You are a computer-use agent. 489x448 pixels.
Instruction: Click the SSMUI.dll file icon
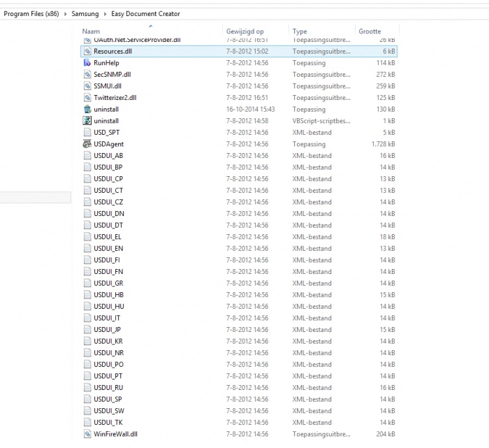pos(87,86)
